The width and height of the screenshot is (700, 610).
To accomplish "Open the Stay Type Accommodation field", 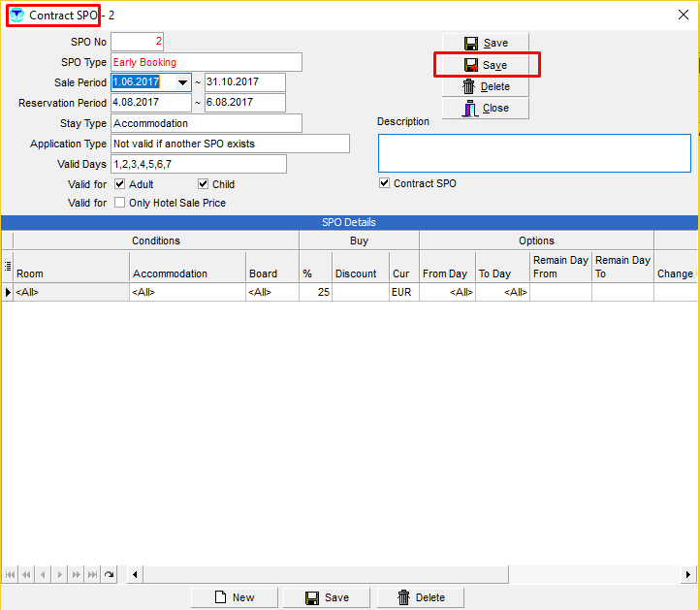I will (x=207, y=123).
